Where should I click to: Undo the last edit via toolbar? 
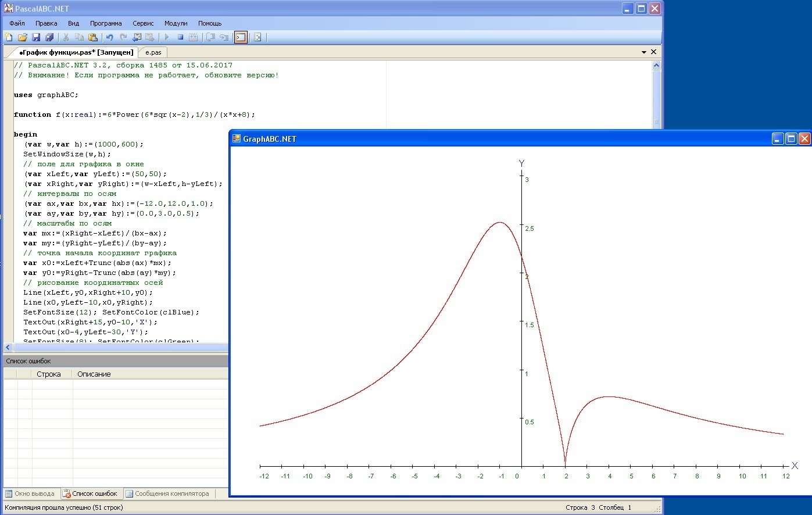click(x=109, y=37)
